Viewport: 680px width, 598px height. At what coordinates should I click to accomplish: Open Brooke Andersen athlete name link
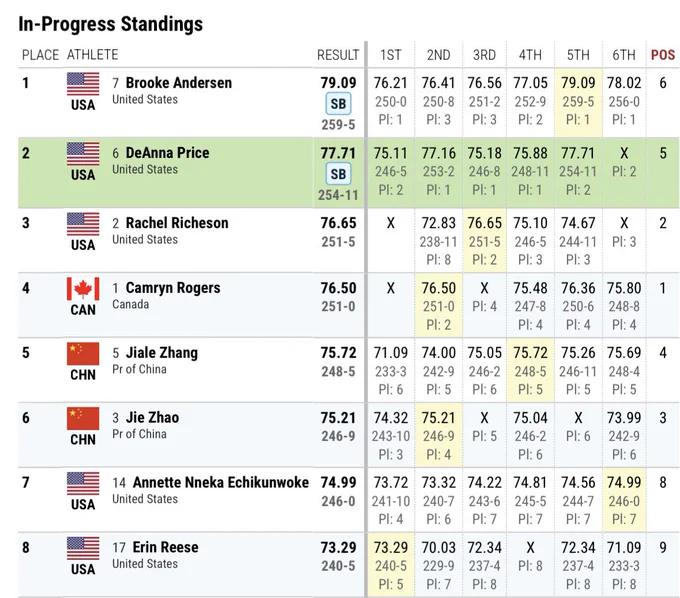(179, 82)
